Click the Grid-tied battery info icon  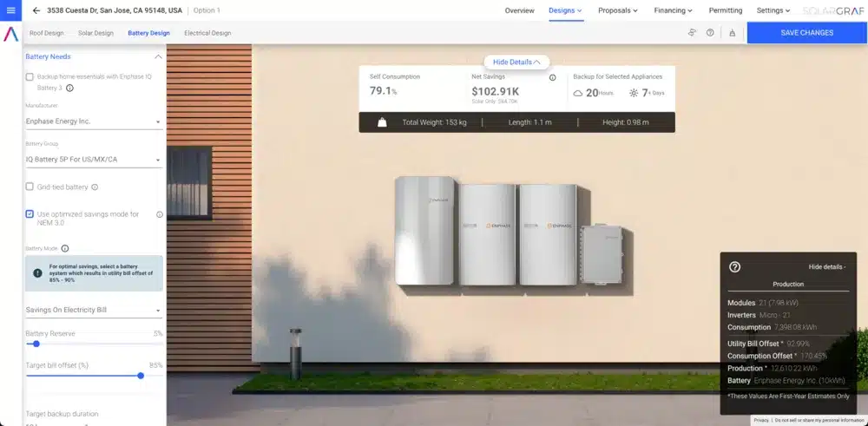click(95, 187)
